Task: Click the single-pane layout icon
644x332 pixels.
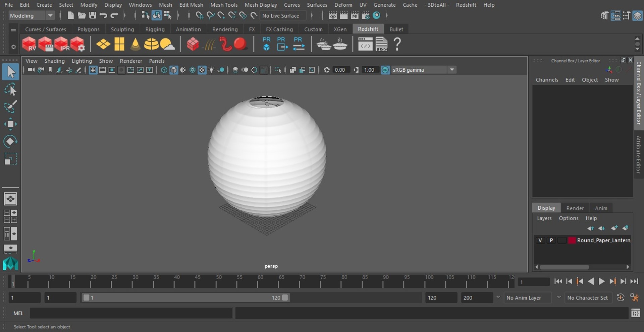Action: pos(10,199)
